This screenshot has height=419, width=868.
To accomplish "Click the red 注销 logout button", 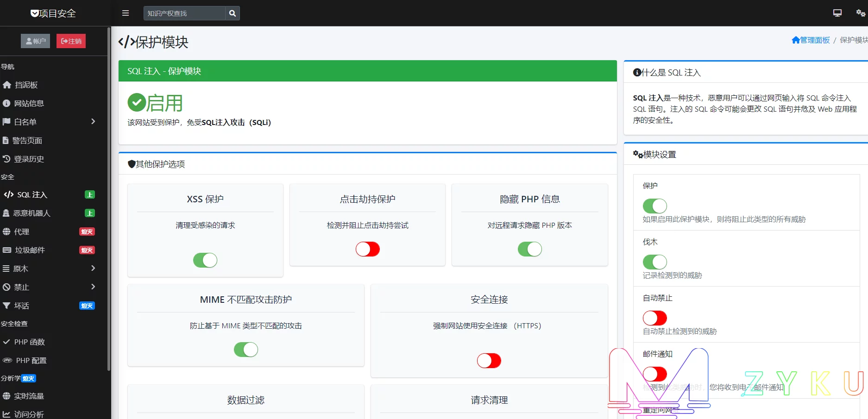I will tap(71, 41).
